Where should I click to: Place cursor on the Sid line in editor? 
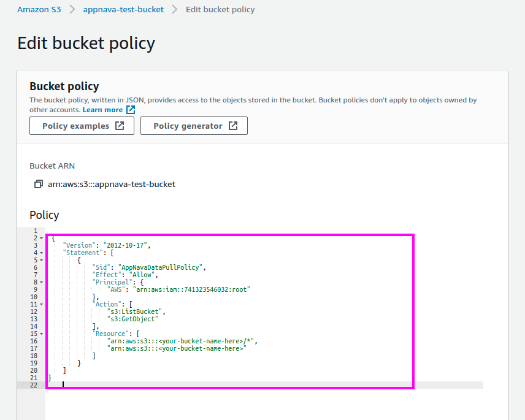pyautogui.click(x=149, y=267)
